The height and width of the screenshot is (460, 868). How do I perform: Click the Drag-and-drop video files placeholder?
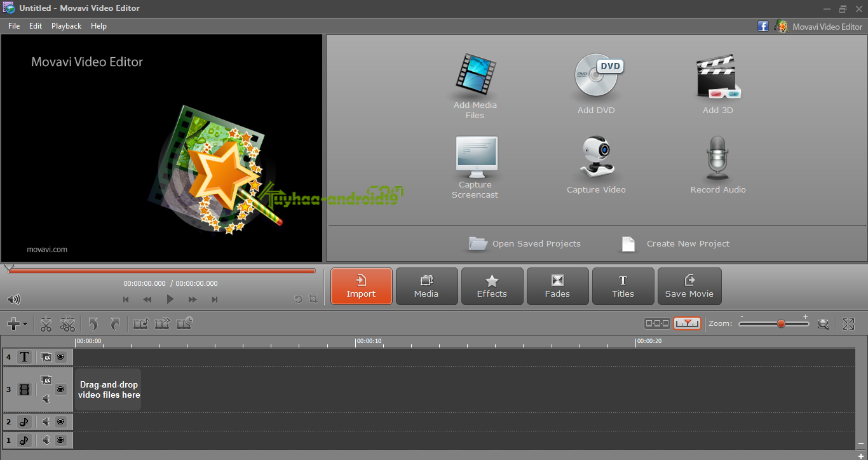pyautogui.click(x=109, y=389)
